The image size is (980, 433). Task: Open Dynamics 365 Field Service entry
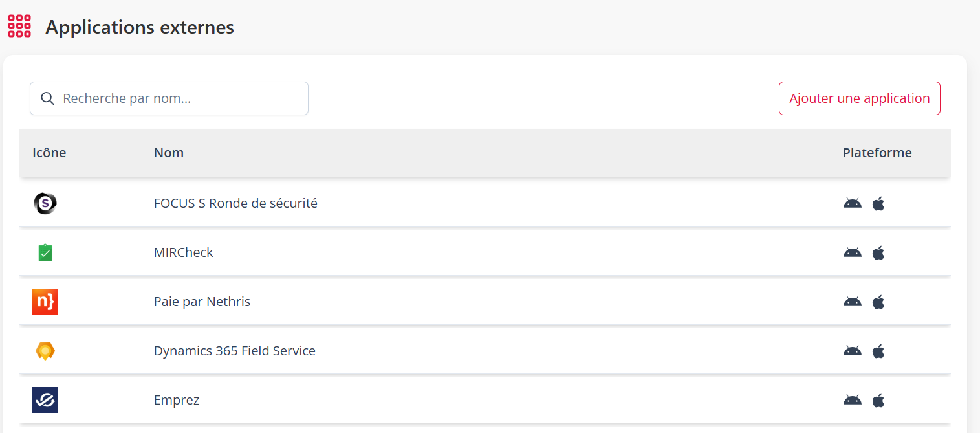(x=235, y=351)
